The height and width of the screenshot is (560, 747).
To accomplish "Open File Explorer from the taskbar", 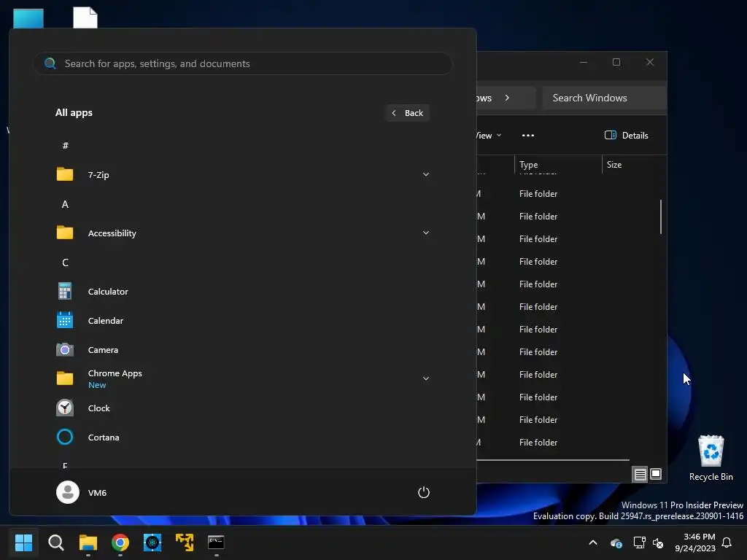I will click(88, 542).
